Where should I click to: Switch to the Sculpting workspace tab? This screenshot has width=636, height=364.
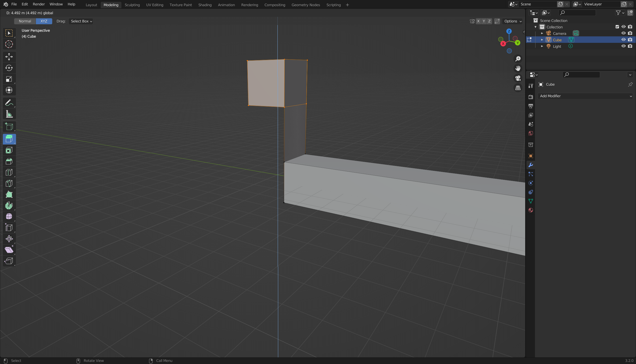point(132,5)
